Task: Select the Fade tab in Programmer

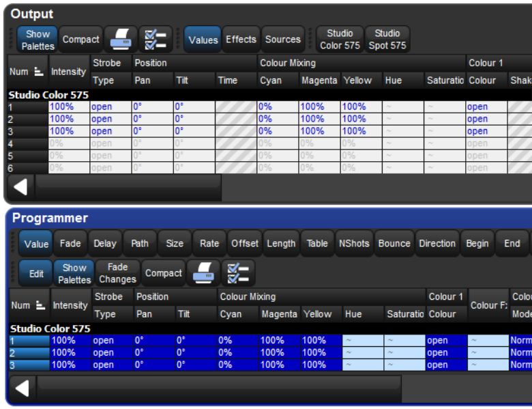Action: (x=70, y=244)
